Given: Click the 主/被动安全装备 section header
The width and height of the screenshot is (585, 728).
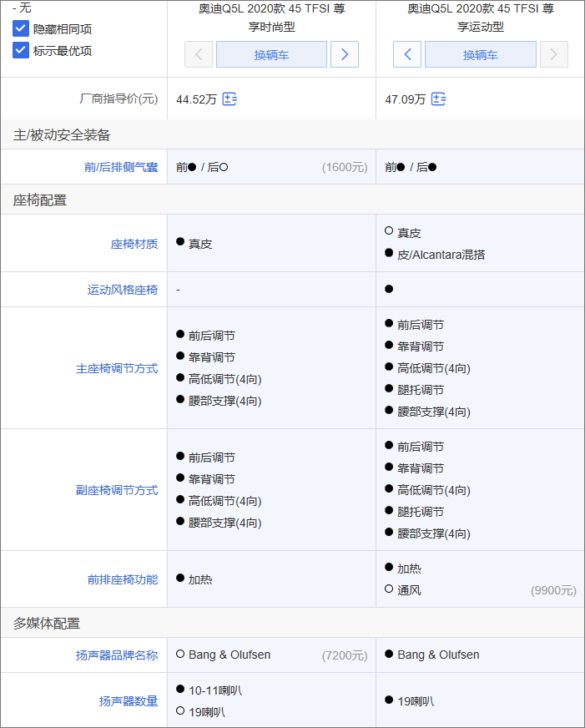Looking at the screenshot, I should (62, 135).
